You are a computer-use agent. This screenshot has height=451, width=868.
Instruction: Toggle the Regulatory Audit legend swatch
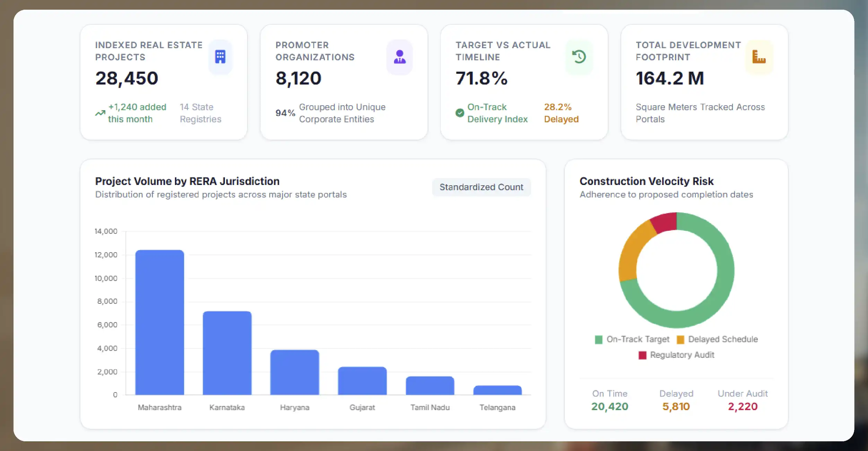(642, 355)
